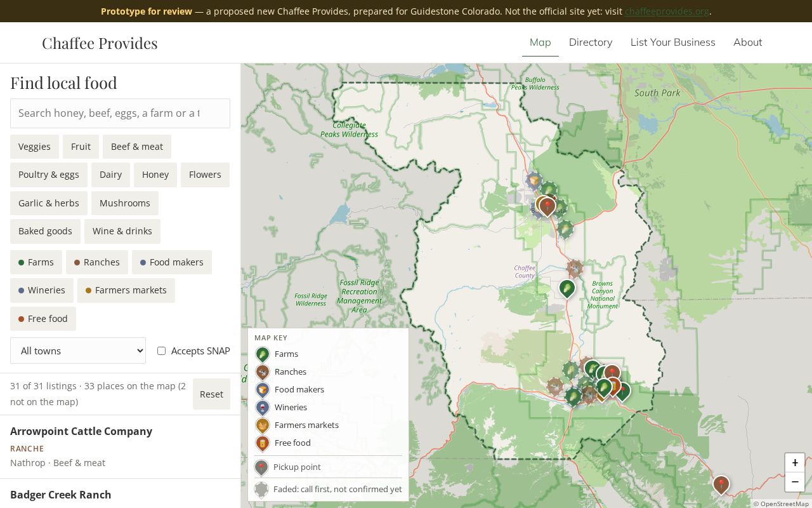Click the Wineries glass icon in the map key
The image size is (812, 508).
[x=262, y=408]
